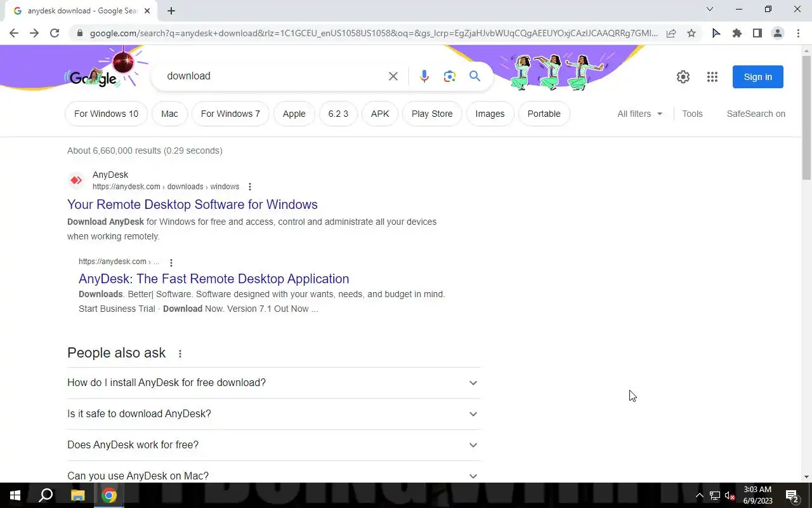Image resolution: width=812 pixels, height=508 pixels.
Task: Open the extension arrow icon by the bookmark star
Action: (x=716, y=33)
